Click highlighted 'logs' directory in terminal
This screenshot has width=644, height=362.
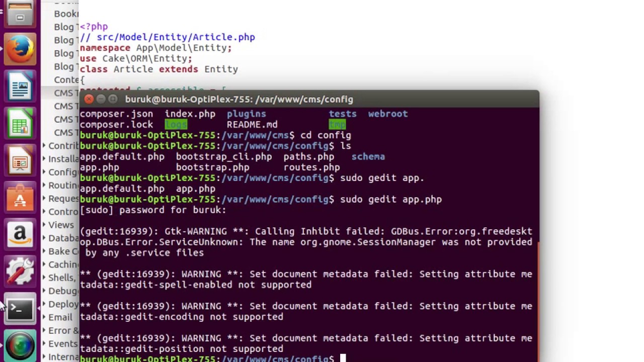(176, 125)
